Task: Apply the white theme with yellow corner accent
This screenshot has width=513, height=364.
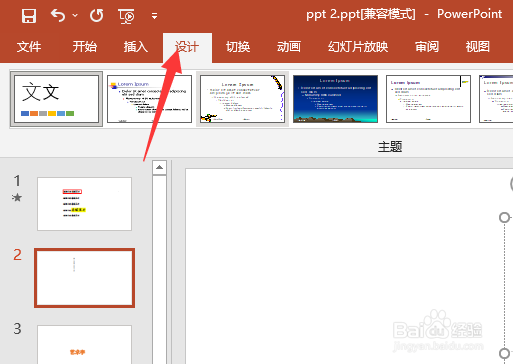Action: (428, 99)
